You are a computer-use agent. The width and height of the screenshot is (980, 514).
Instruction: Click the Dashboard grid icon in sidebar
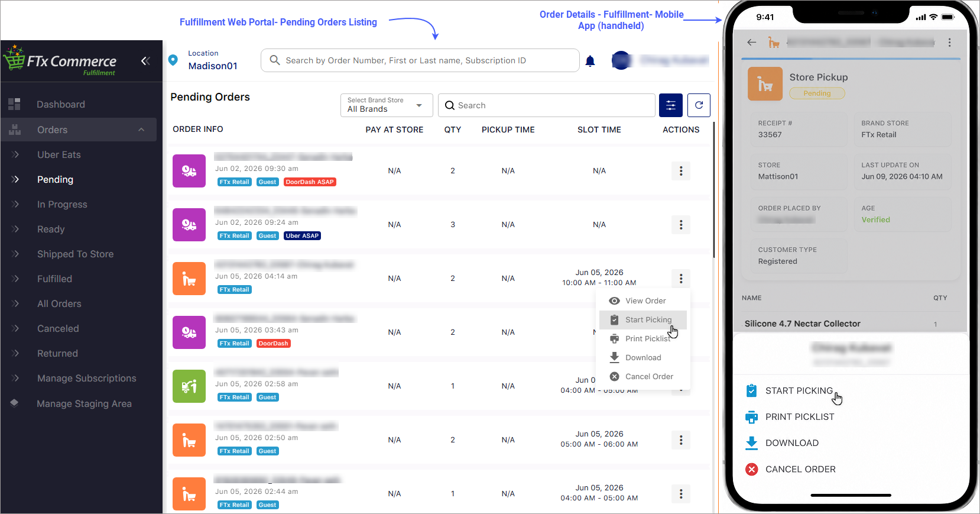coord(14,104)
